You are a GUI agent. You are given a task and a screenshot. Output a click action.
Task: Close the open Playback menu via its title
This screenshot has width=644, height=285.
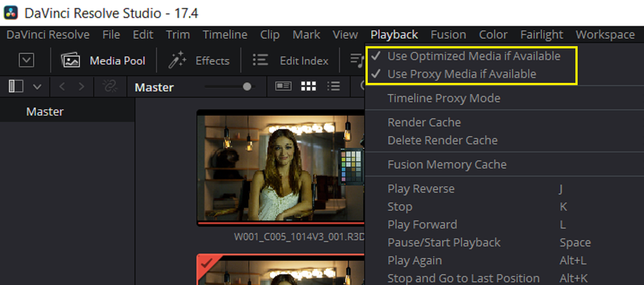point(394,35)
